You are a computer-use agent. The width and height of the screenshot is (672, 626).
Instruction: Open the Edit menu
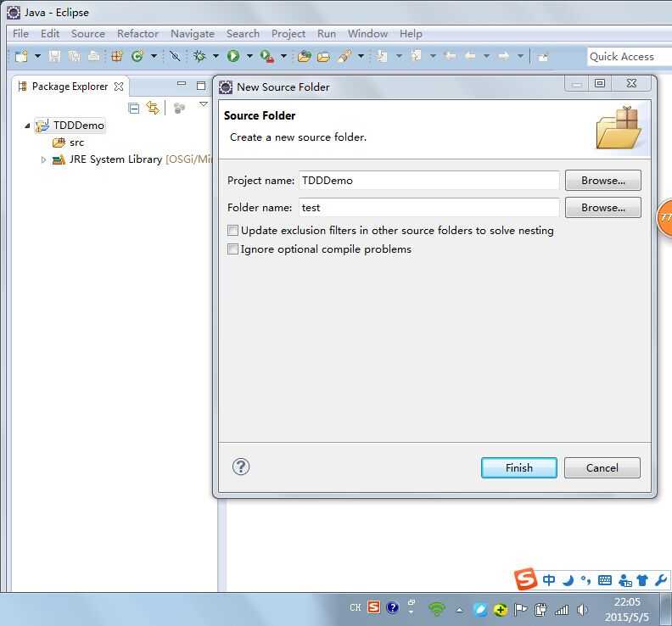[x=50, y=33]
